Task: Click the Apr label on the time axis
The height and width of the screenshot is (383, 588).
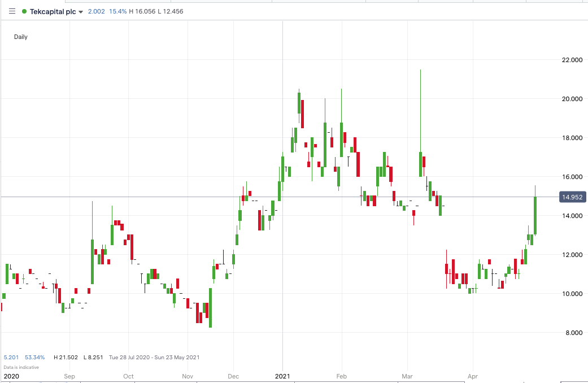Action: tap(473, 376)
